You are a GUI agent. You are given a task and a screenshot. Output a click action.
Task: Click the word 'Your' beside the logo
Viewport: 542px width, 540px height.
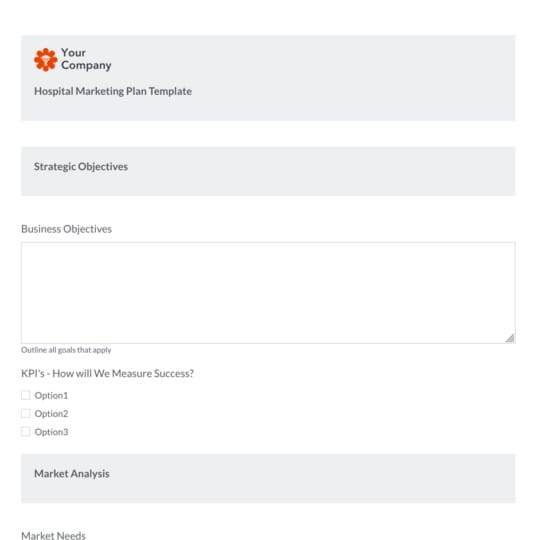pos(73,53)
